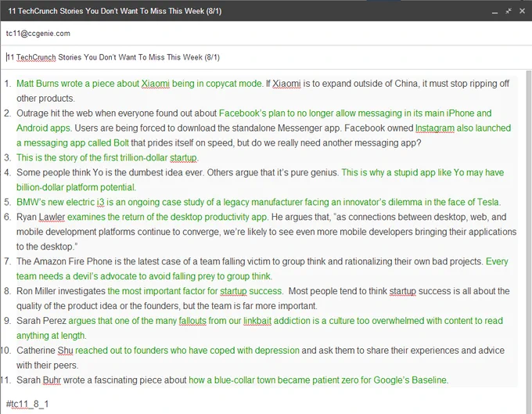
Task: Open link 'Instagram also launched a messaging app called Bolt'
Action: pyautogui.click(x=463, y=128)
